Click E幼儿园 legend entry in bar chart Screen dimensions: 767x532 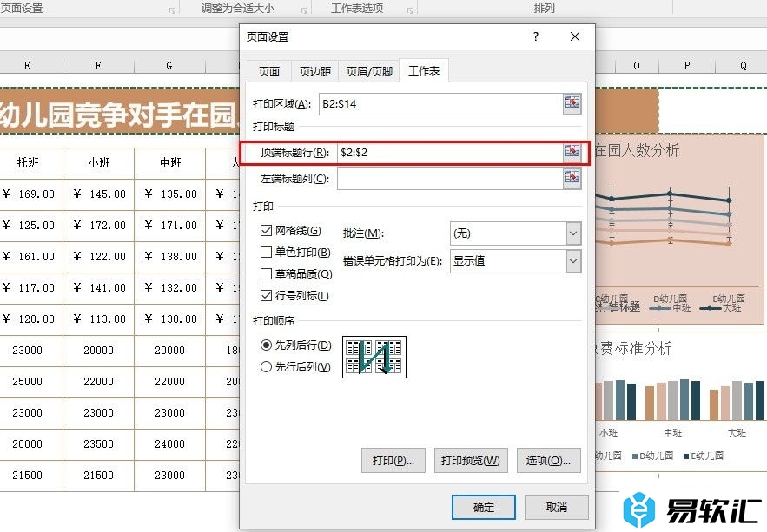704,456
